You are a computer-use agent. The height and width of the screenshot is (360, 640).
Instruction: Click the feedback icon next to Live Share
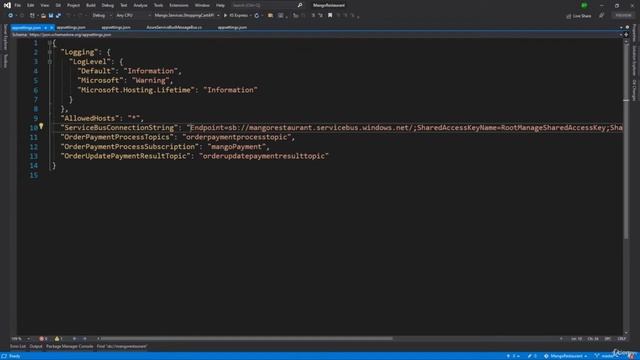tap(602, 16)
